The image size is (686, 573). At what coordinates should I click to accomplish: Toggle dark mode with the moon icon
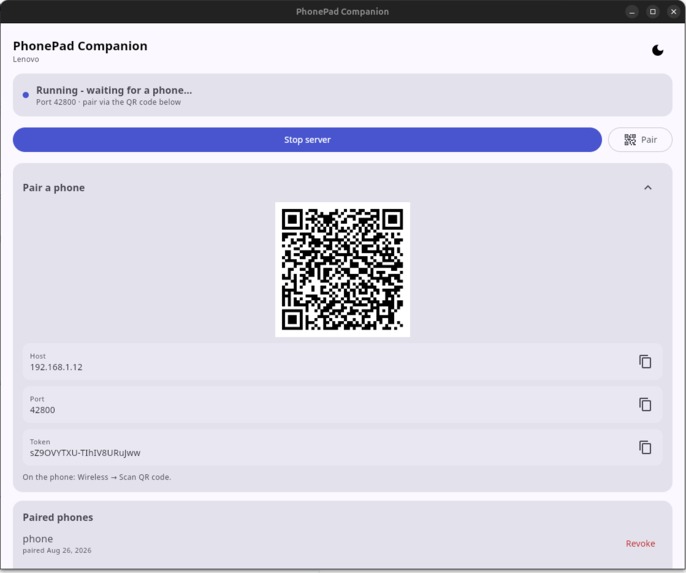pyautogui.click(x=657, y=50)
